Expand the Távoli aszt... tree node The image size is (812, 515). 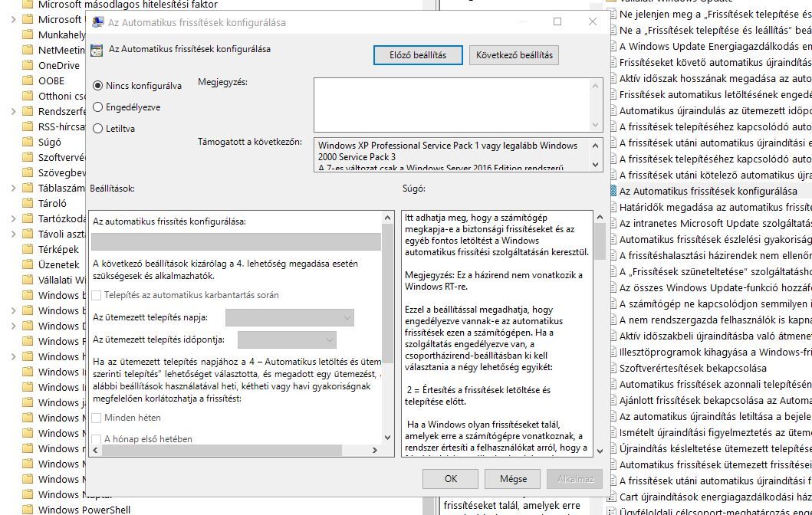[14, 234]
